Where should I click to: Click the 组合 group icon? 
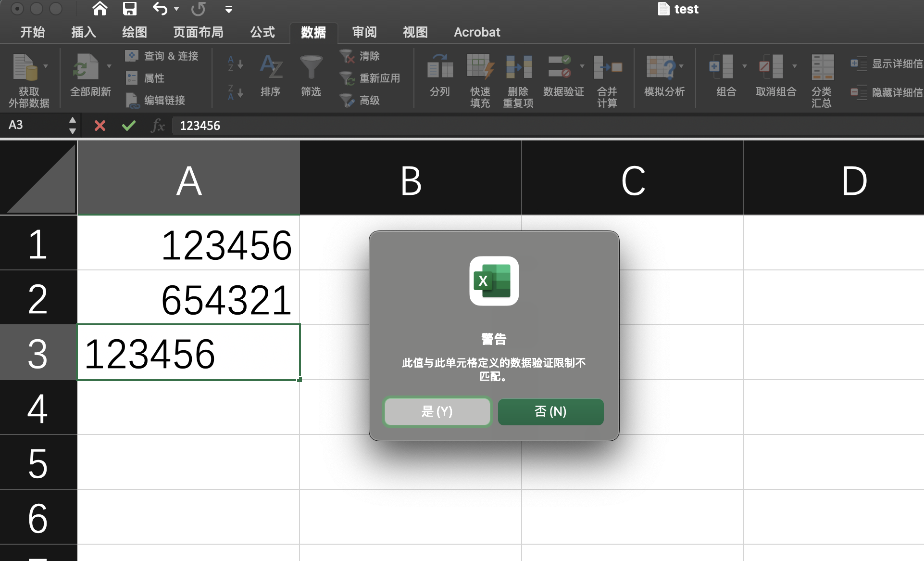point(721,66)
